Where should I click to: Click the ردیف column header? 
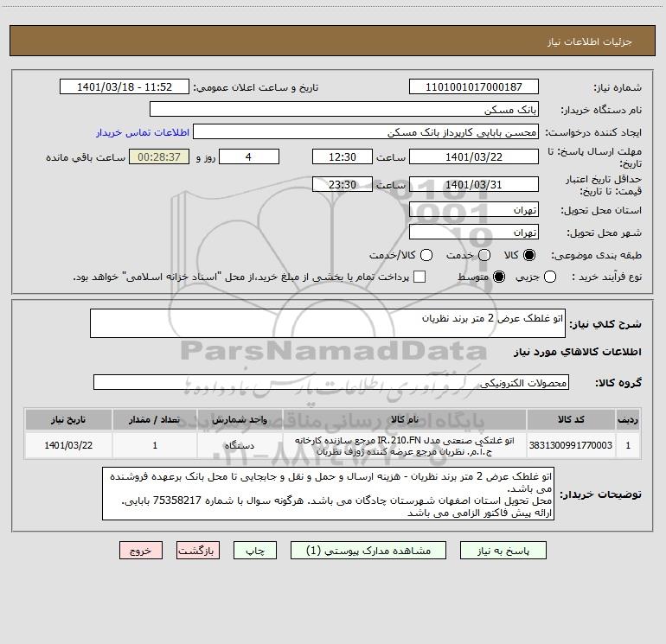click(x=628, y=419)
